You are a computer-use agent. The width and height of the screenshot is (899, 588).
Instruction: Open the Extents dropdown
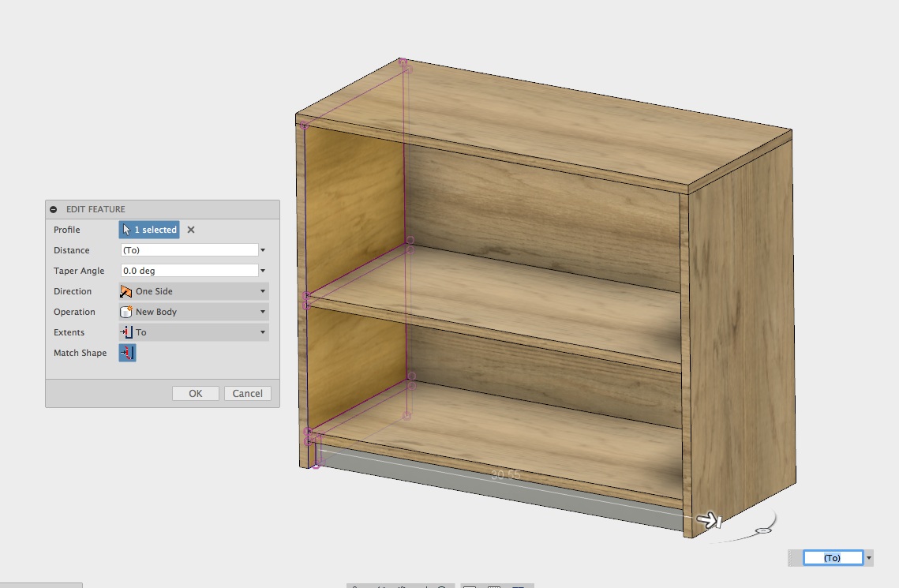pos(262,332)
